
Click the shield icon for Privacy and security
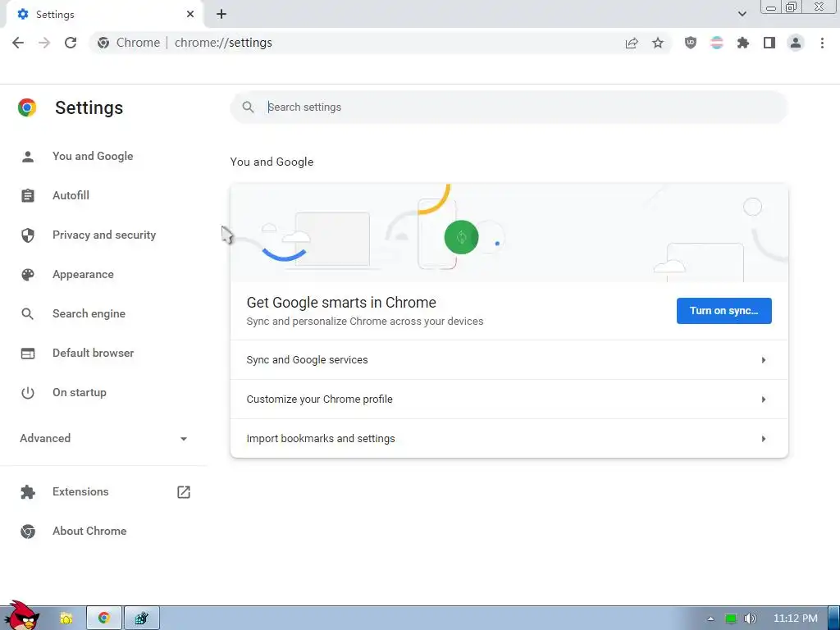[28, 235]
